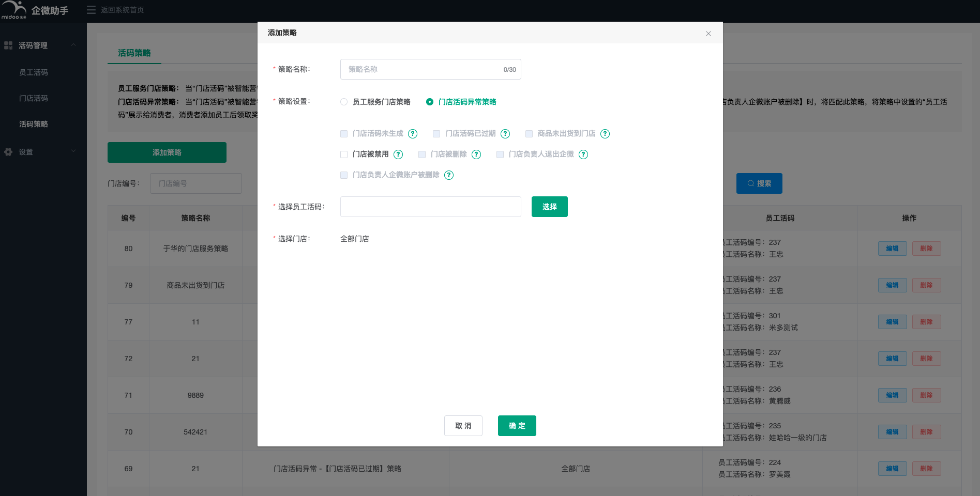The height and width of the screenshot is (496, 980).
Task: Click the green 选择 button
Action: coord(550,207)
